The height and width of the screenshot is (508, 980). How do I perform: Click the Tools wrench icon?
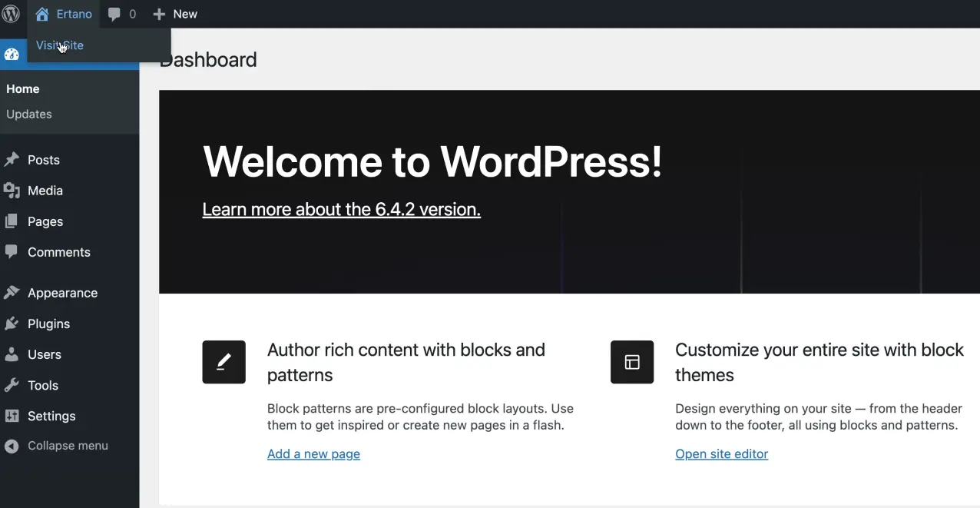pos(12,385)
